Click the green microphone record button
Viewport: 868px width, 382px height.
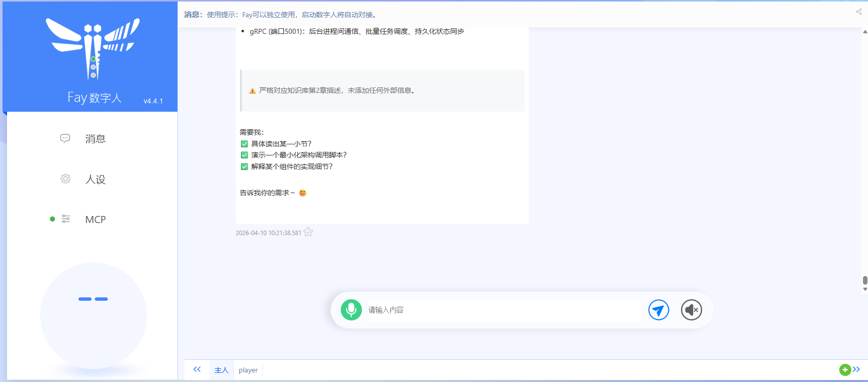tap(351, 310)
